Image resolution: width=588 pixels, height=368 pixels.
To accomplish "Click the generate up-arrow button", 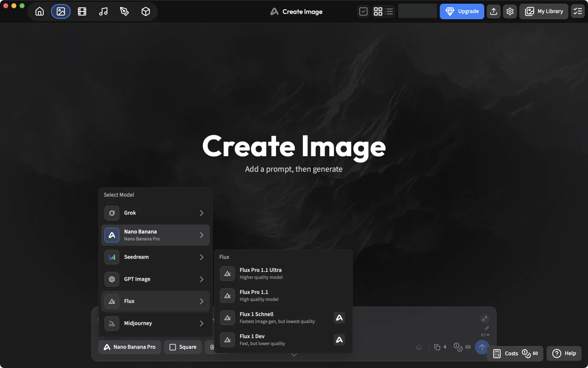I will pyautogui.click(x=482, y=347).
